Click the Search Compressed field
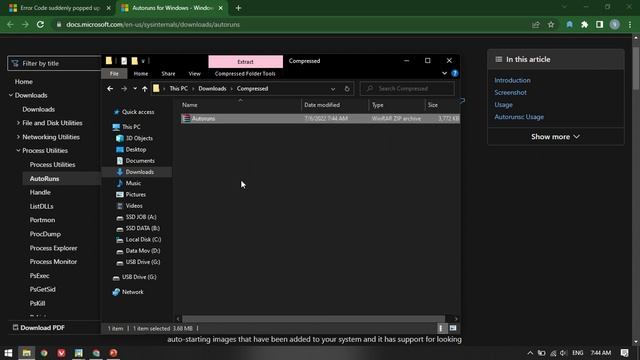Image resolution: width=640 pixels, height=360 pixels. pyautogui.click(x=407, y=89)
